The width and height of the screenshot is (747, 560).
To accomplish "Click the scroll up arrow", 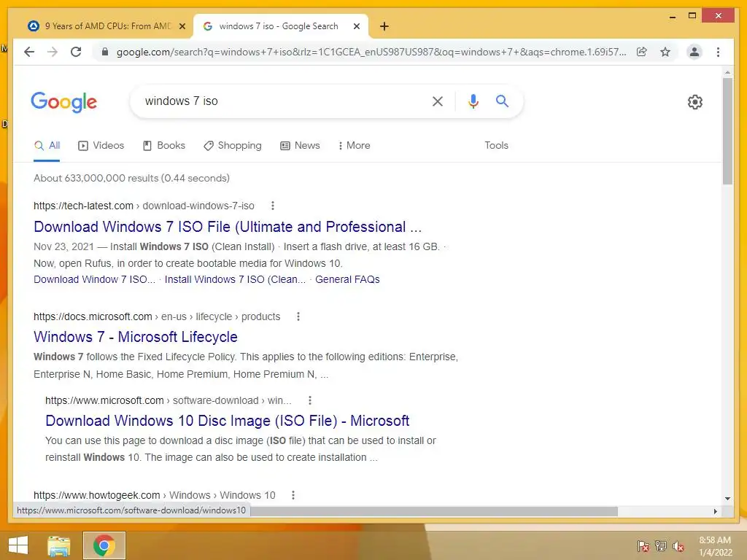I will (x=727, y=72).
